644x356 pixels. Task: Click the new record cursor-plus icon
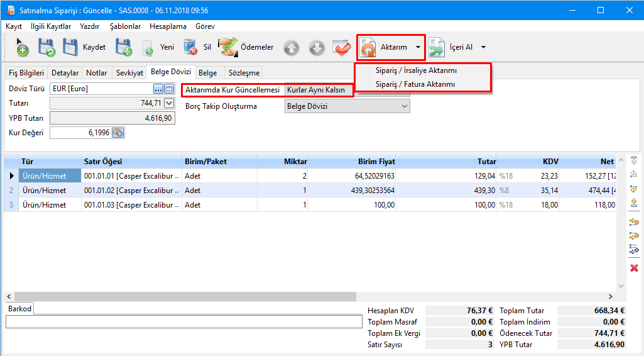pos(21,47)
